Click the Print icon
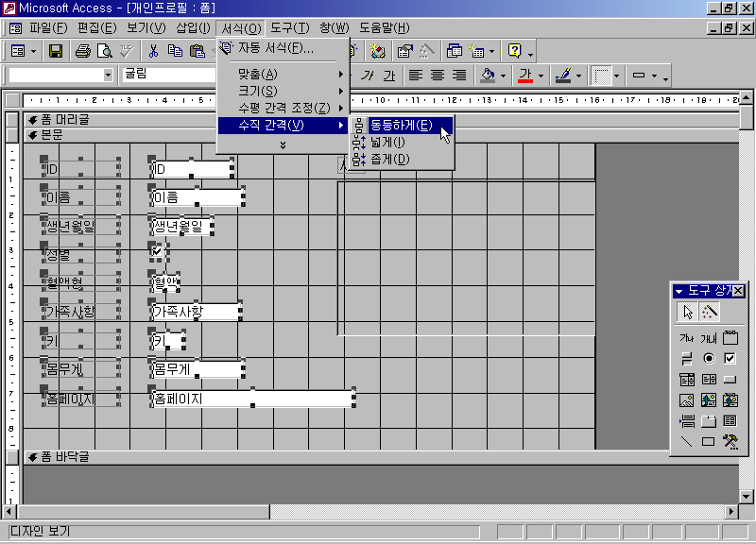This screenshot has height=544, width=756. 83,51
